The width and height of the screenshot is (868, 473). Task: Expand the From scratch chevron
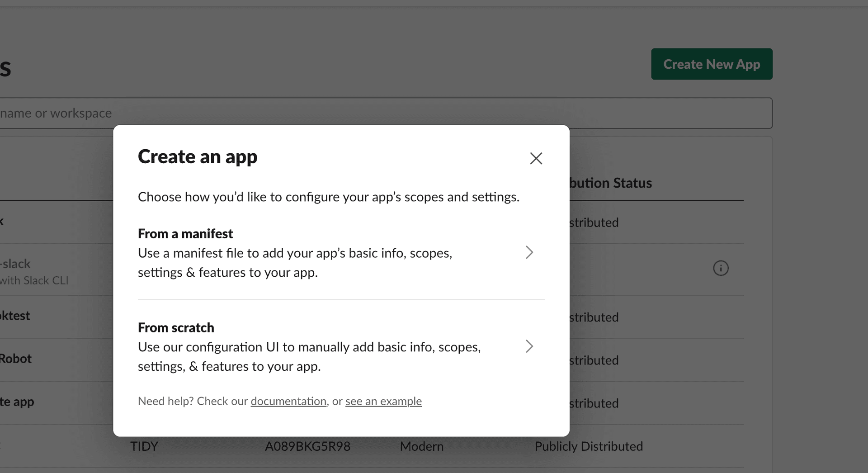click(529, 346)
